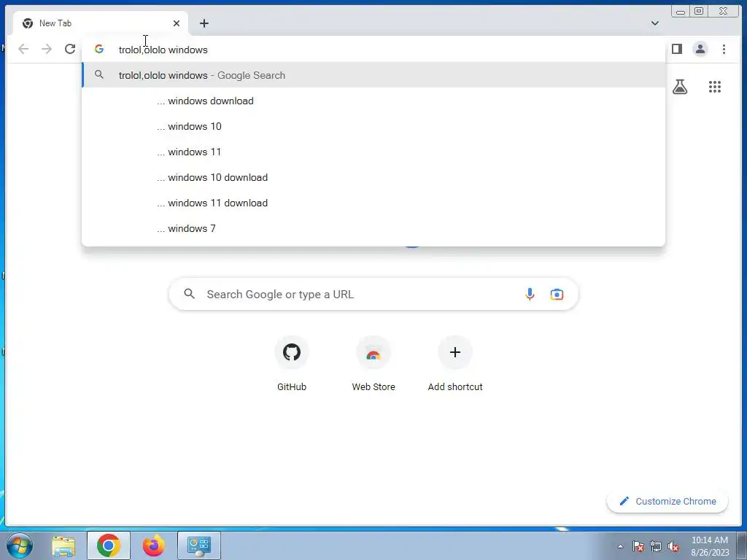Click the browser Forward arrow

click(x=47, y=49)
